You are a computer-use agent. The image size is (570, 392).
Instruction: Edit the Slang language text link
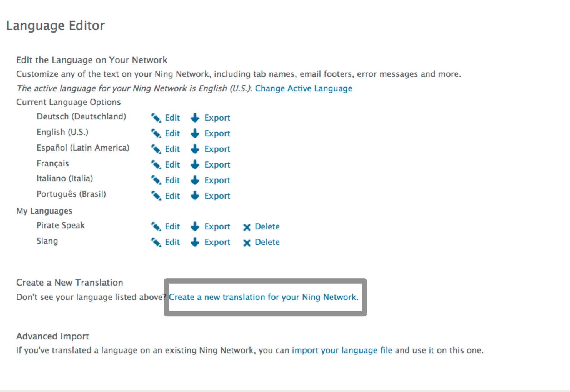coord(172,242)
